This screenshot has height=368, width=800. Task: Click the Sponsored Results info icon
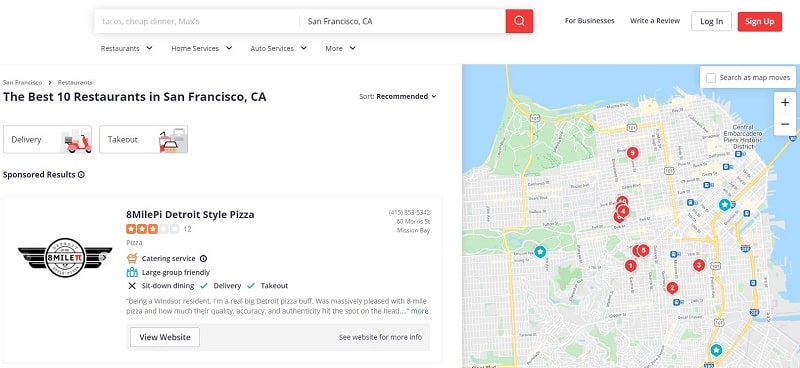click(81, 175)
